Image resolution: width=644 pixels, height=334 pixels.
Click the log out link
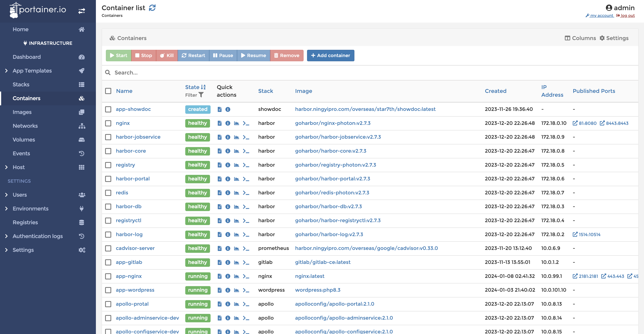coord(626,16)
